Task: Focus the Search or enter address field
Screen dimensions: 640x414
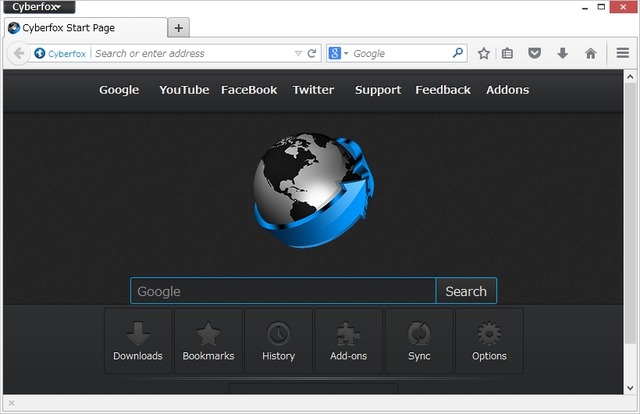Action: tap(193, 53)
